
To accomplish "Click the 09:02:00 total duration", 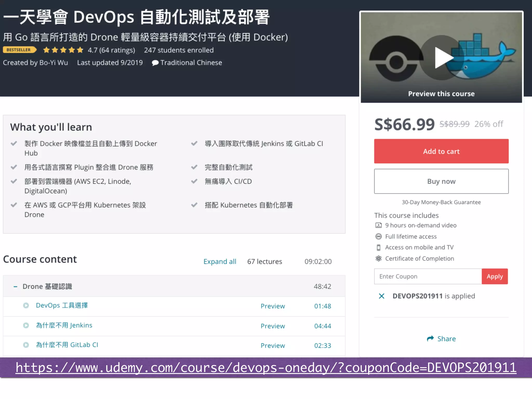I will point(318,262).
